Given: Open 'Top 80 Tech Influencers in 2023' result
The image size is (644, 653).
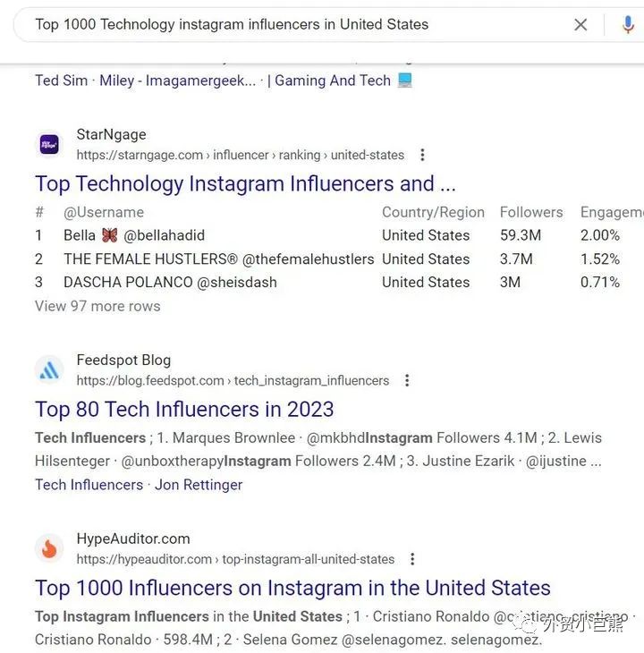Looking at the screenshot, I should click(184, 410).
